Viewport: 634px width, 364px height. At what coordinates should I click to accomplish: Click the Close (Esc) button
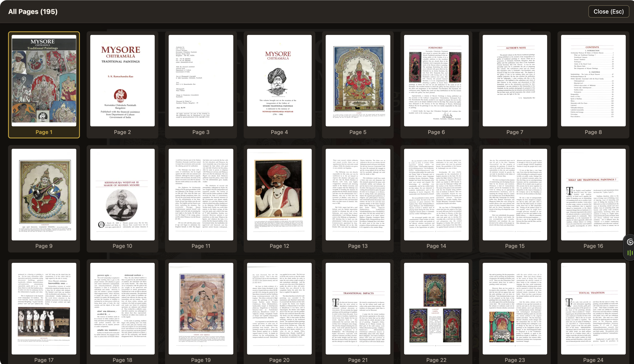coord(609,11)
